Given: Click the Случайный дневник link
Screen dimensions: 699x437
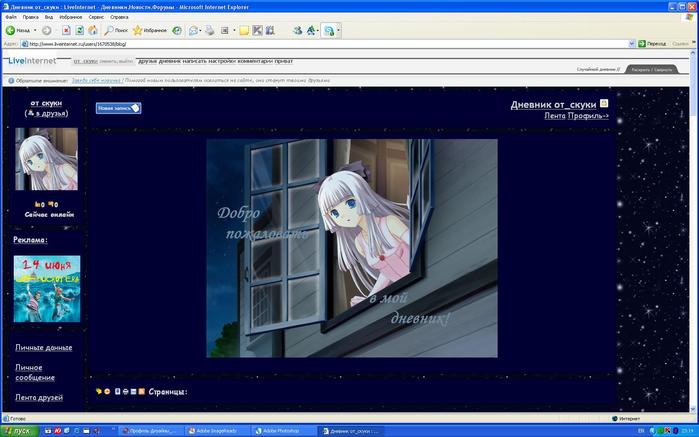Looking at the screenshot, I should click(598, 70).
